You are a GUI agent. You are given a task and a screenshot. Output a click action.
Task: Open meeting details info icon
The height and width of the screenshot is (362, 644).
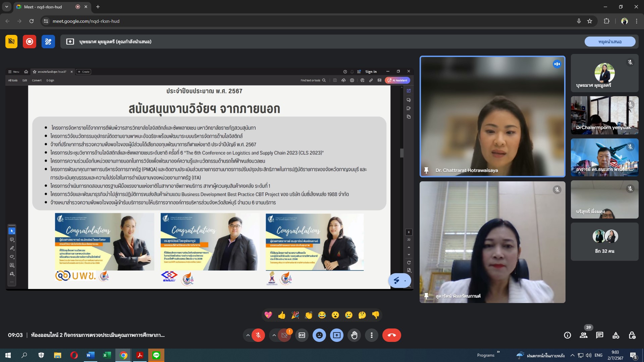[568, 335]
